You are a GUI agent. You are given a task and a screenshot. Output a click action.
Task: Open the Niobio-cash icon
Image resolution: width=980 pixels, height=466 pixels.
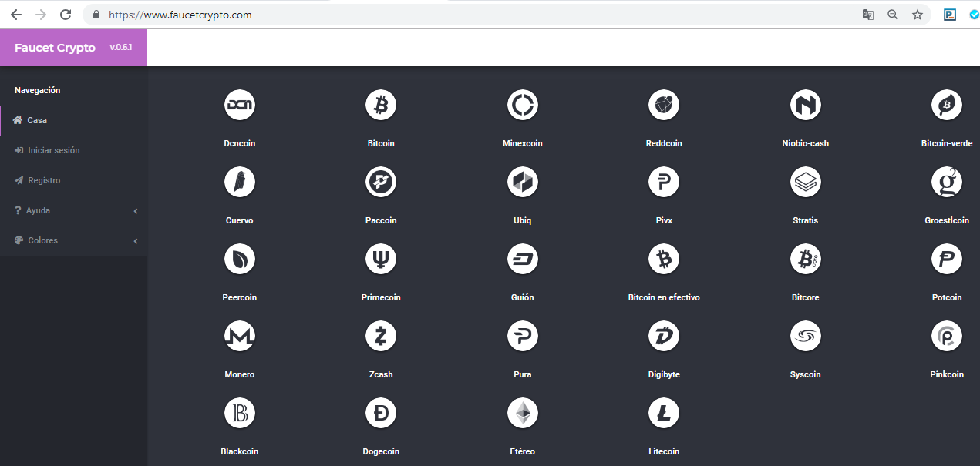point(806,105)
